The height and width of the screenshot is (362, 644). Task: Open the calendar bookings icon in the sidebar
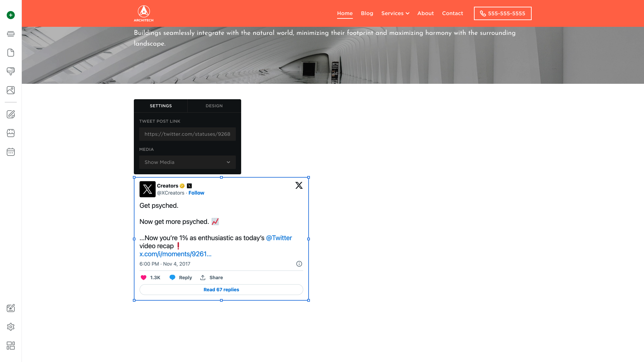coord(11,152)
